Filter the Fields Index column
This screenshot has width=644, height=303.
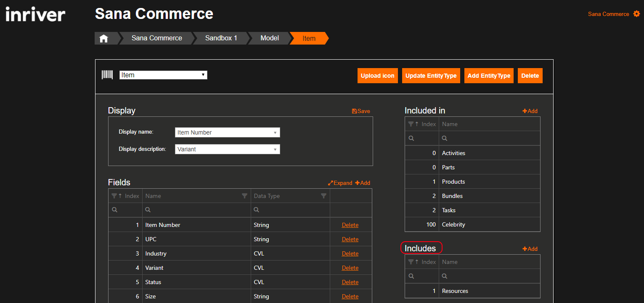point(114,196)
